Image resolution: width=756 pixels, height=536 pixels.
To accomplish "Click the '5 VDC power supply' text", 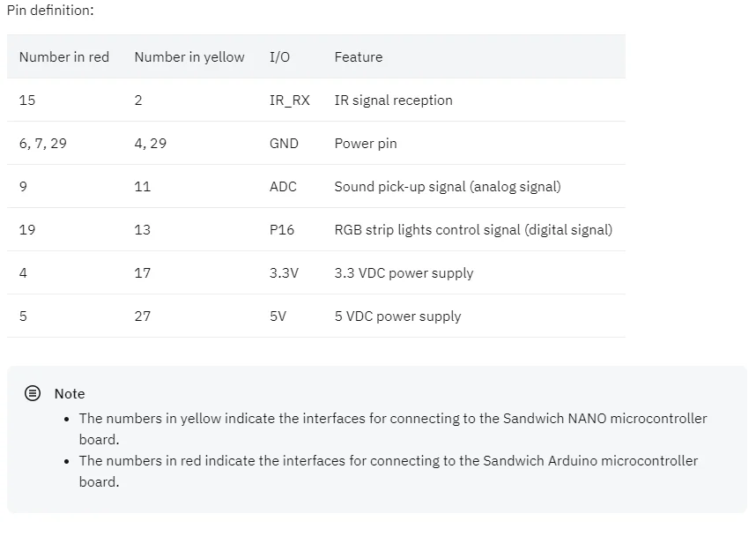I will coord(397,316).
